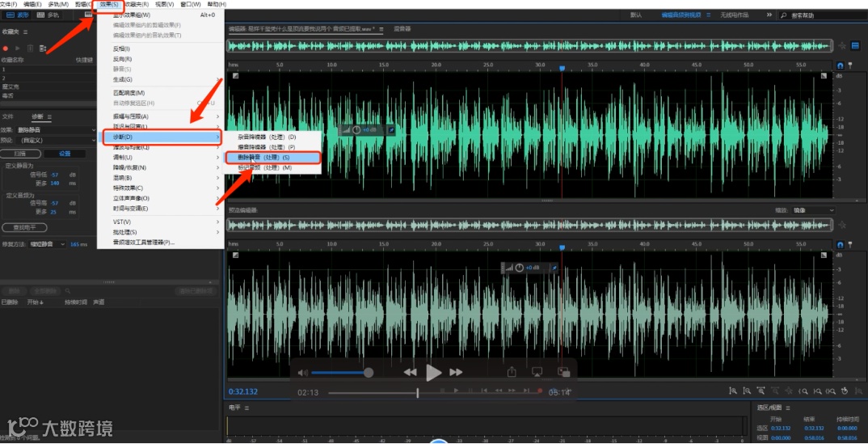
Task: Select 删除静音 (处理)(S) submenu entry
Action: tap(273, 158)
